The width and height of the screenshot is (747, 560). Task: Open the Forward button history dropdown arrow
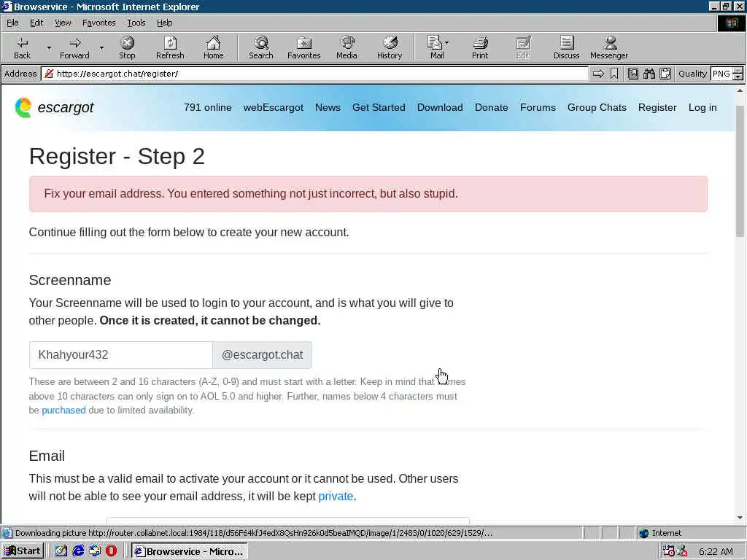coord(101,48)
